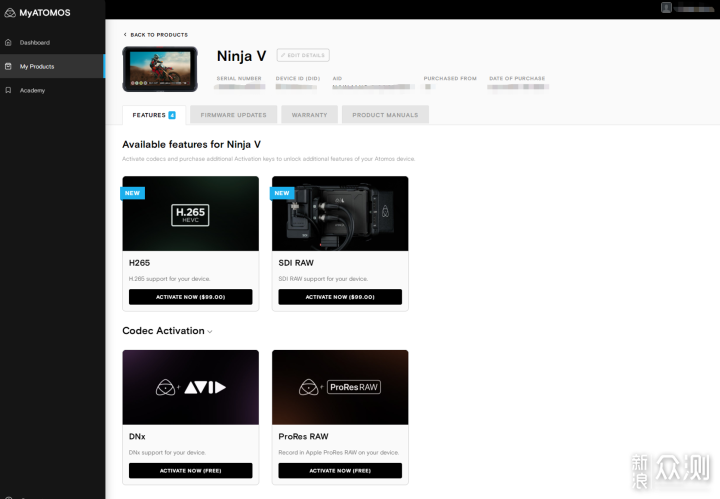Click the NEW badge on SDI RAW card
The width and height of the screenshot is (720, 499).
(x=282, y=193)
